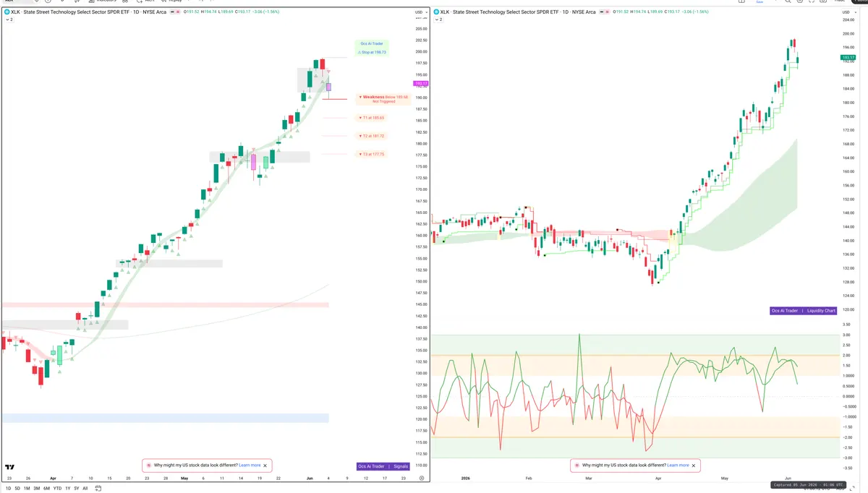The width and height of the screenshot is (868, 493).
Task: Select the 1M time range button
Action: click(x=27, y=489)
